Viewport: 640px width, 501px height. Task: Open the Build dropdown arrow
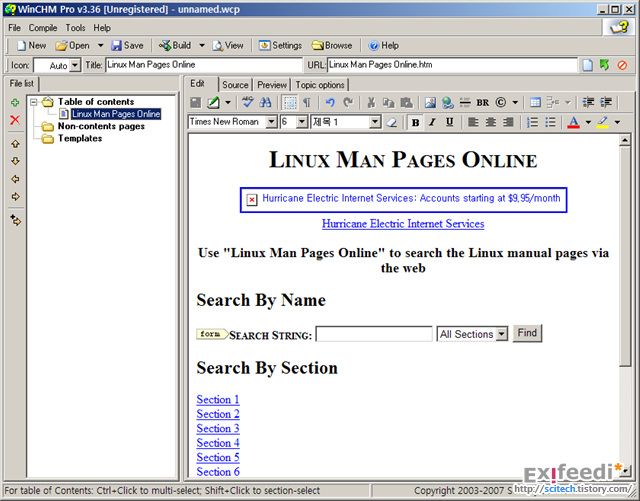click(202, 45)
